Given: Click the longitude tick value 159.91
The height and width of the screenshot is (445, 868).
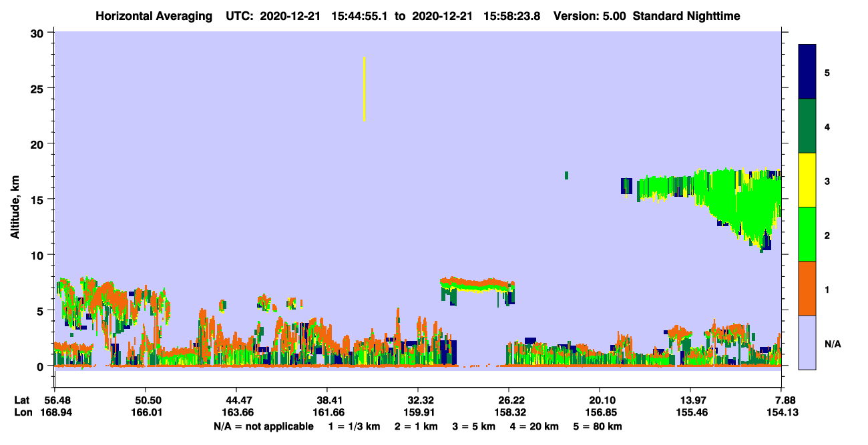Looking at the screenshot, I should pos(418,412).
